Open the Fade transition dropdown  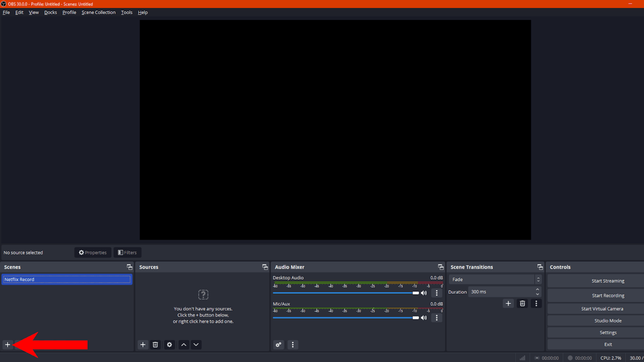(495, 279)
